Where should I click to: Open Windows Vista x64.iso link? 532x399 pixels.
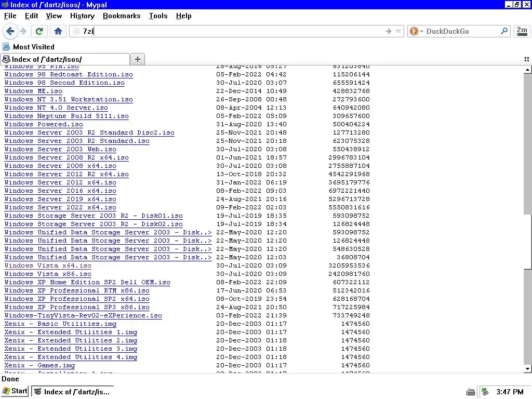pos(48,265)
